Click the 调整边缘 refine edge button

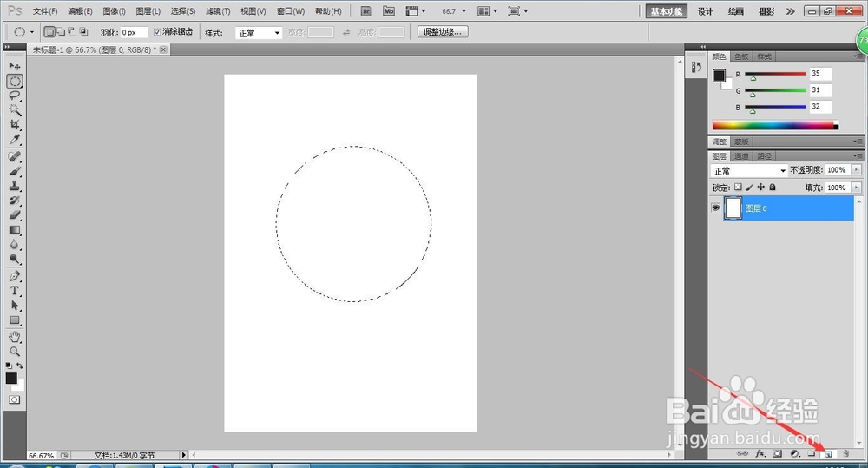click(x=443, y=32)
